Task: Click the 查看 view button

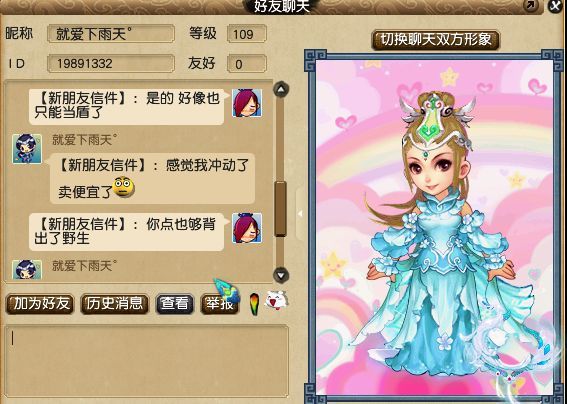Action: 175,304
